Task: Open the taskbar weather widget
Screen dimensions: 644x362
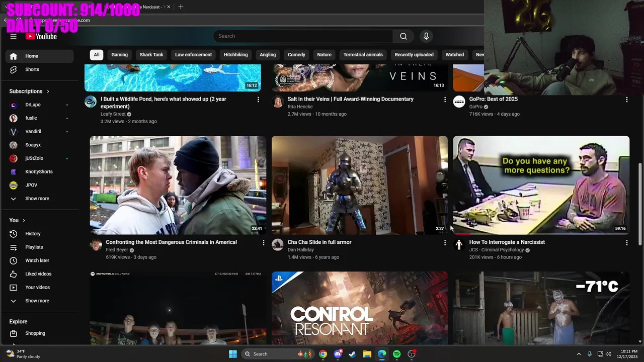Action: coord(23,354)
